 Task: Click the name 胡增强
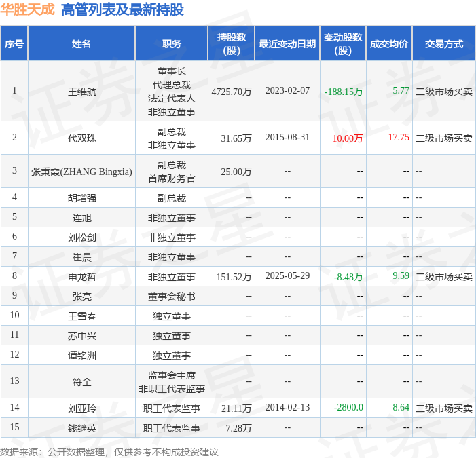(82, 198)
